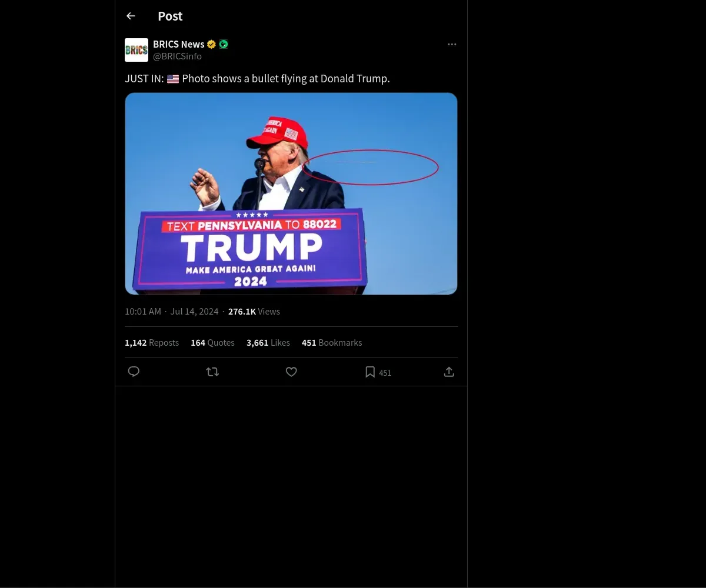Go back using the arrow icon
This screenshot has width=706, height=588.
pos(131,16)
